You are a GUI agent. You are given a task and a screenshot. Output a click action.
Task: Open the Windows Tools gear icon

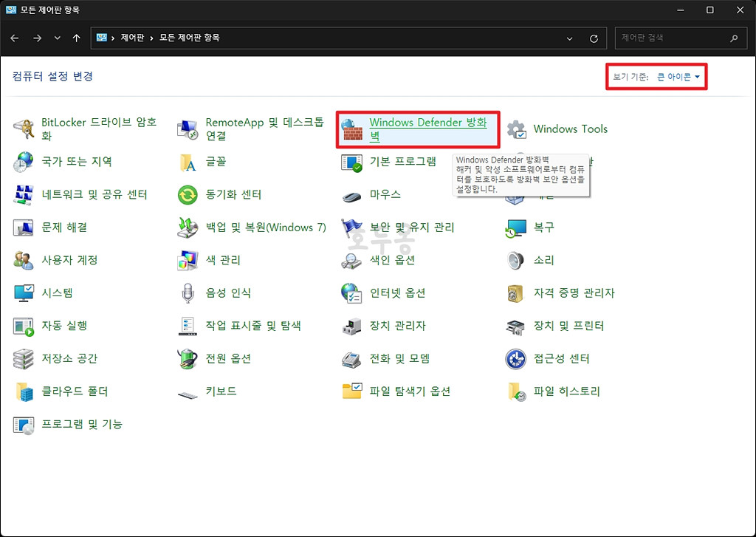(516, 129)
